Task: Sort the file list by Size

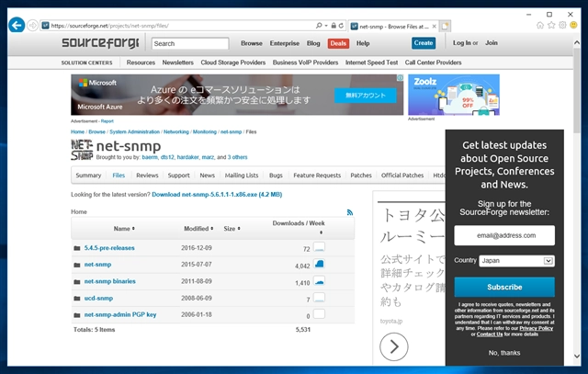Action: [x=232, y=229]
